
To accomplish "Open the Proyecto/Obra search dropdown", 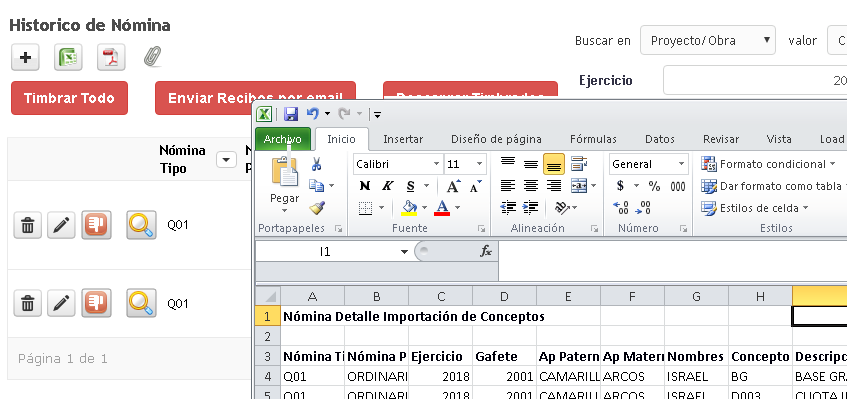I will tap(708, 40).
